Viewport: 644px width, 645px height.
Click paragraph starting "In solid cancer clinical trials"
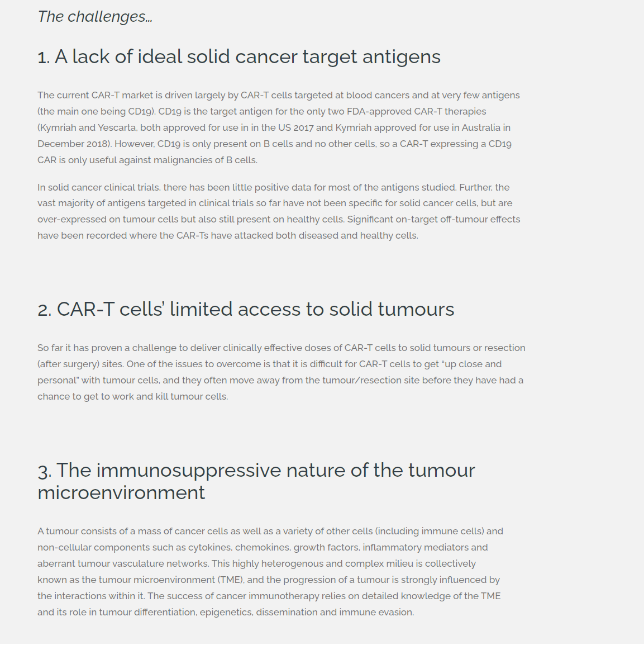click(x=278, y=211)
